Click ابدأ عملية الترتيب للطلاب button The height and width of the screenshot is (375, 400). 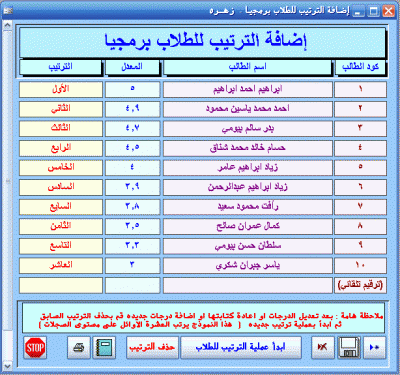click(241, 348)
